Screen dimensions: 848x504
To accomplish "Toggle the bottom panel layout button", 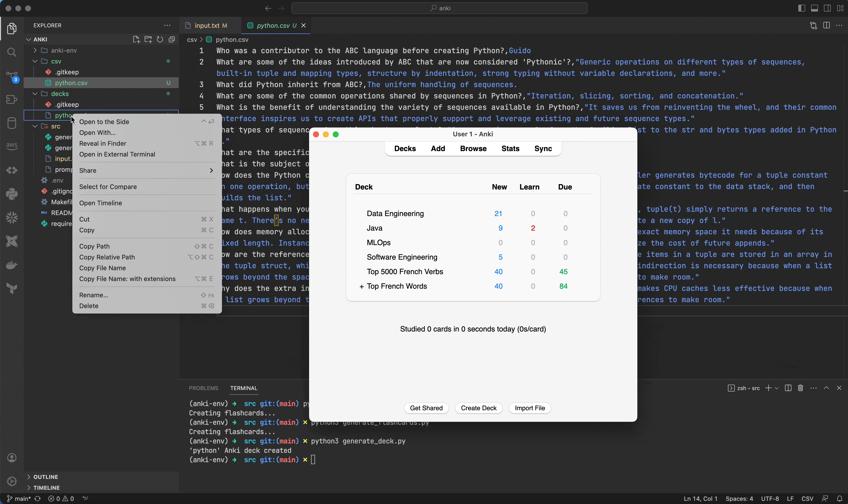I will click(815, 8).
